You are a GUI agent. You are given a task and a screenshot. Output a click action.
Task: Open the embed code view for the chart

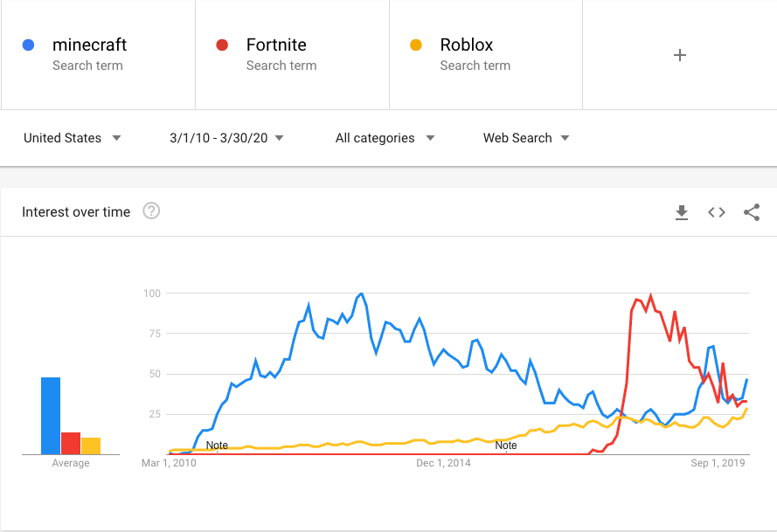(716, 211)
